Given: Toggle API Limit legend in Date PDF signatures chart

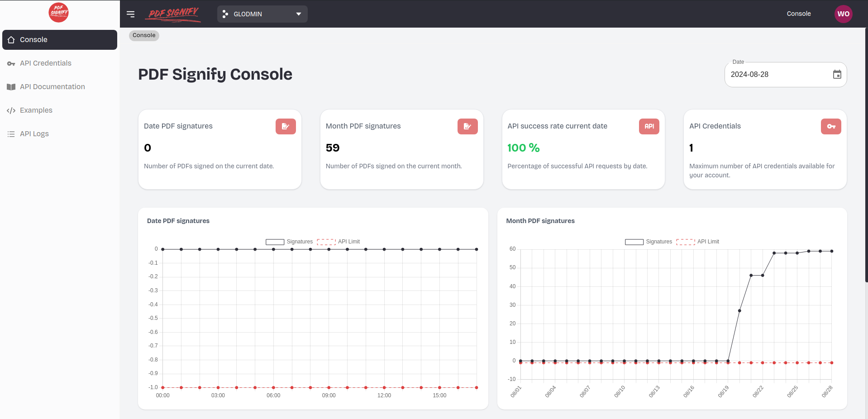Looking at the screenshot, I should [339, 242].
